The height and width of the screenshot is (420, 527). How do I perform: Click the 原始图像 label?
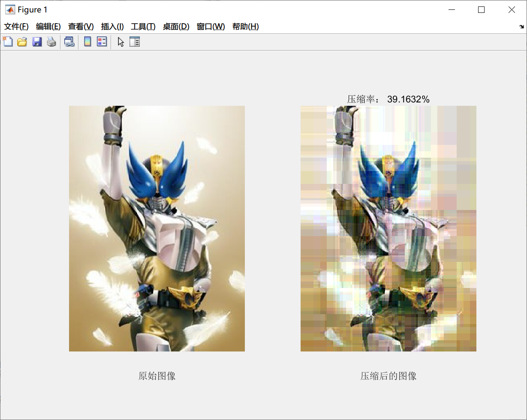pyautogui.click(x=157, y=376)
